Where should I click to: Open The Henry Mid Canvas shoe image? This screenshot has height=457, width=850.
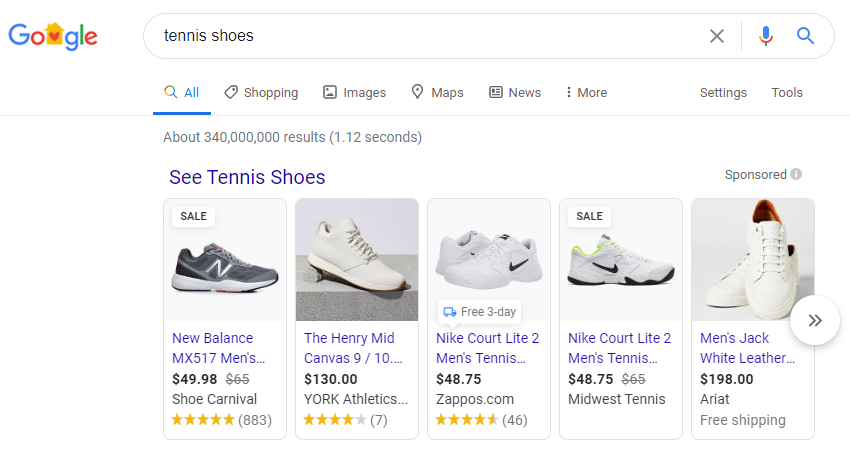357,260
